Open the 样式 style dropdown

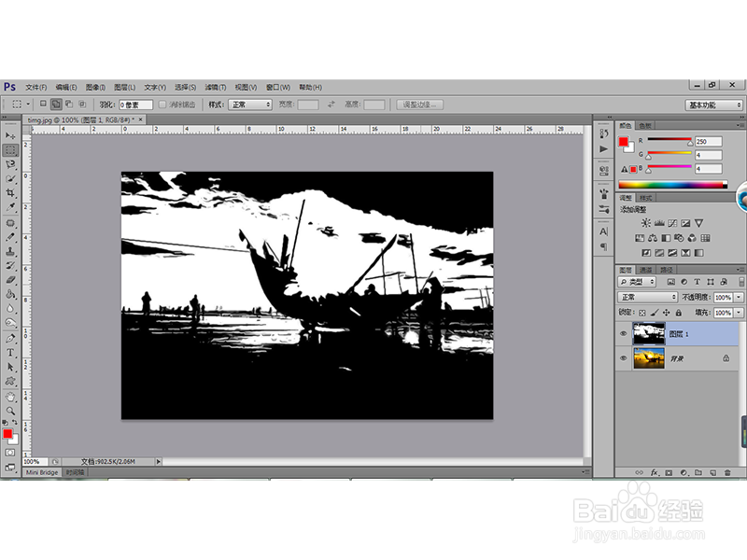(250, 105)
